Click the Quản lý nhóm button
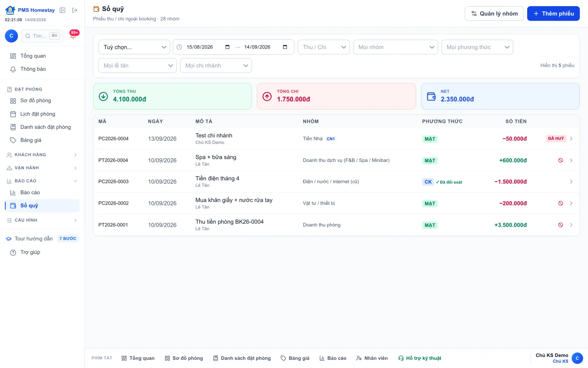This screenshot has width=588, height=368. [494, 14]
